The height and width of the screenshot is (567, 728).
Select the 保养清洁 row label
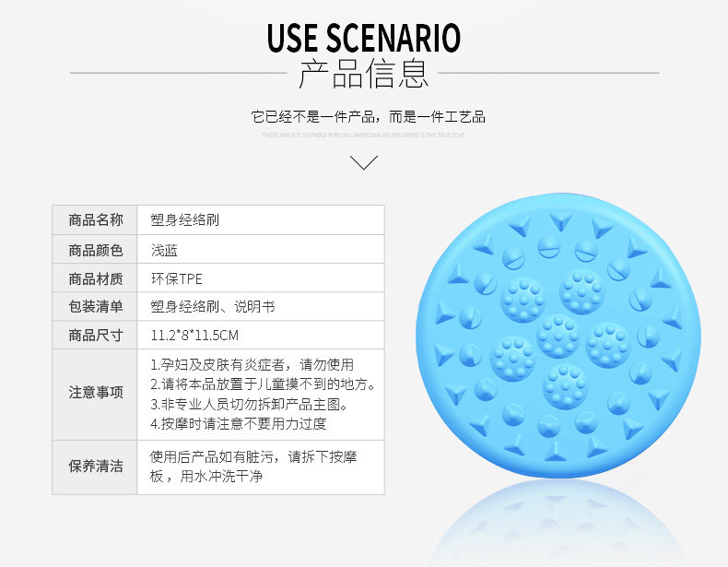pyautogui.click(x=95, y=467)
